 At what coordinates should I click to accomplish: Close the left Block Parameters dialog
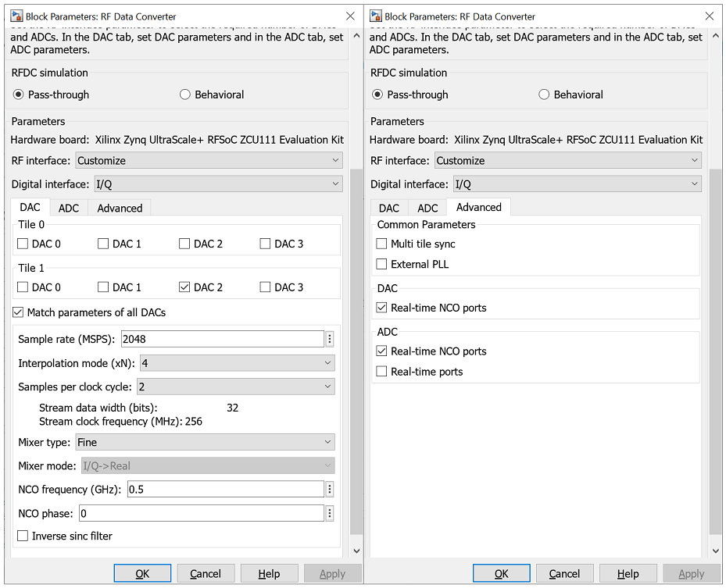coord(351,16)
